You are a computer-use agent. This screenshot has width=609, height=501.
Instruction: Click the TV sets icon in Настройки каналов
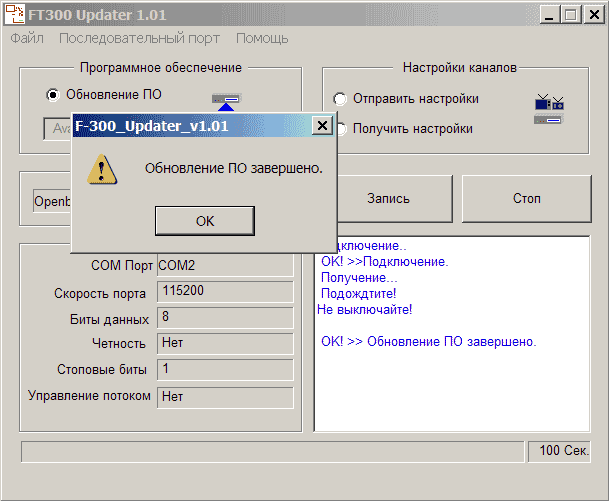tap(549, 102)
